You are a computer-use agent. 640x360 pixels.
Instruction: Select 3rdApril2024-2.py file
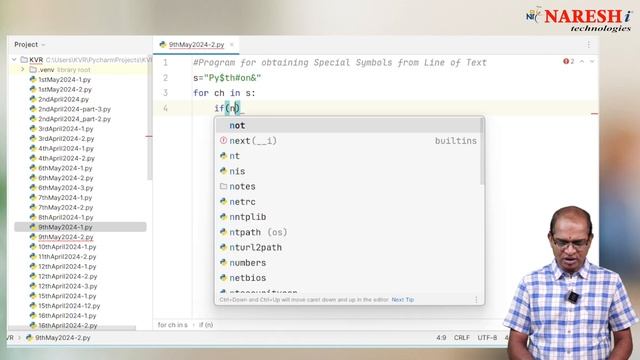point(66,138)
